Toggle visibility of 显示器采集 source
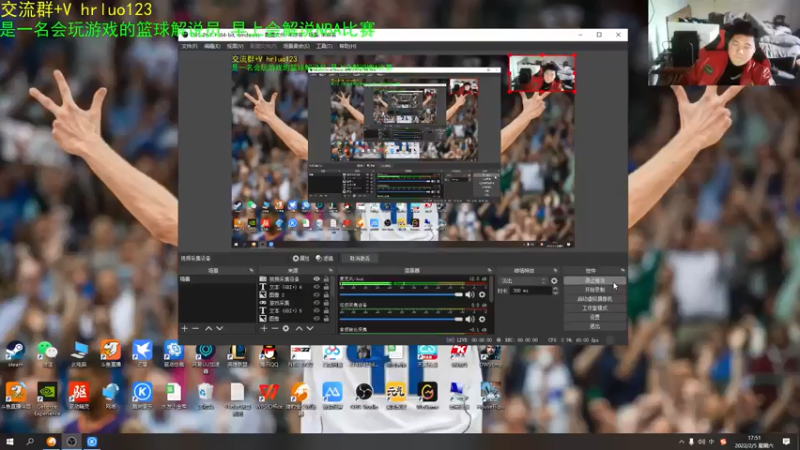Image resolution: width=800 pixels, height=450 pixels. 316,303
